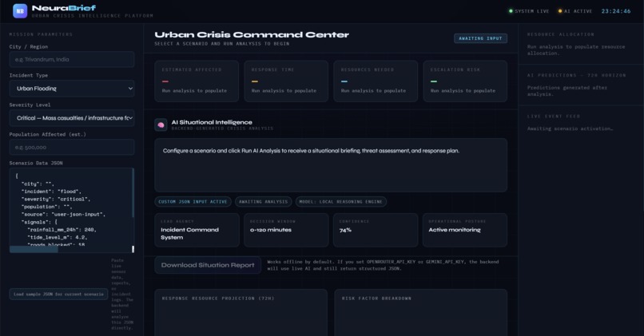Click the Custom JSON Input Active chip

coord(193,202)
